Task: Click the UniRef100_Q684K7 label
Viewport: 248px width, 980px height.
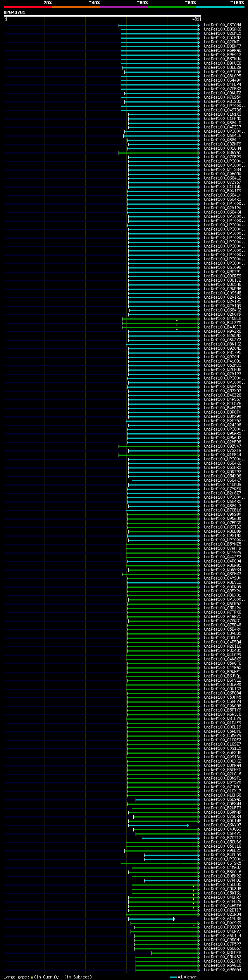Action: [222, 481]
